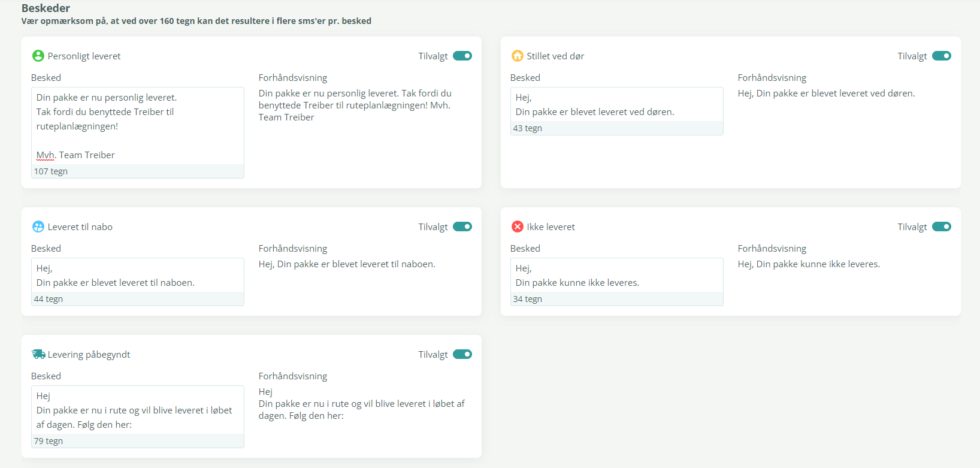Focus the Leveret til nabo message box
Image resolution: width=980 pixels, height=468 pixels.
point(137,276)
